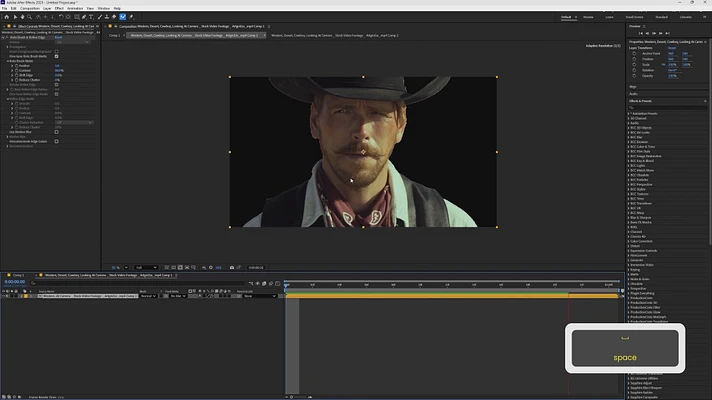Viewport: 712px width, 400px height.
Task: Click Reset link in Layer Transform
Action: click(x=672, y=48)
